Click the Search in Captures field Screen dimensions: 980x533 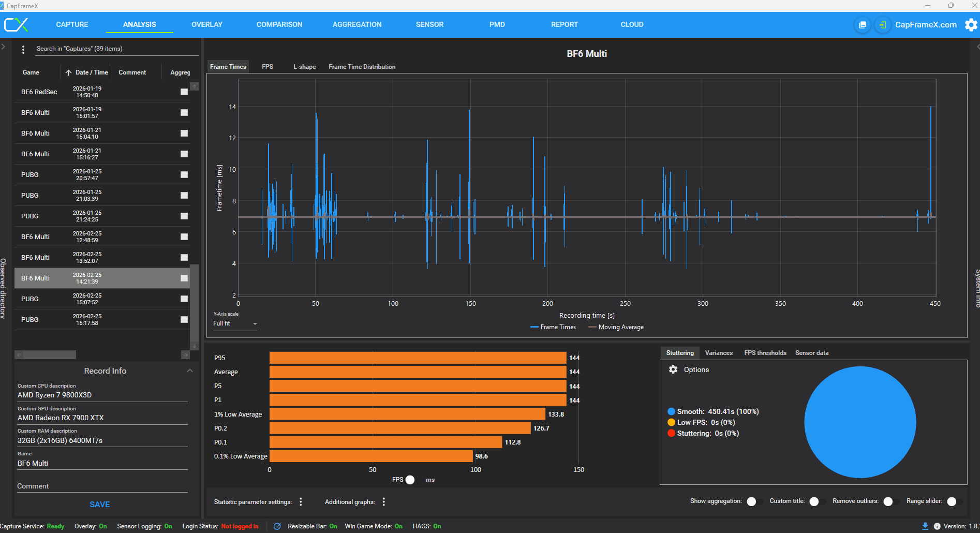click(x=117, y=49)
